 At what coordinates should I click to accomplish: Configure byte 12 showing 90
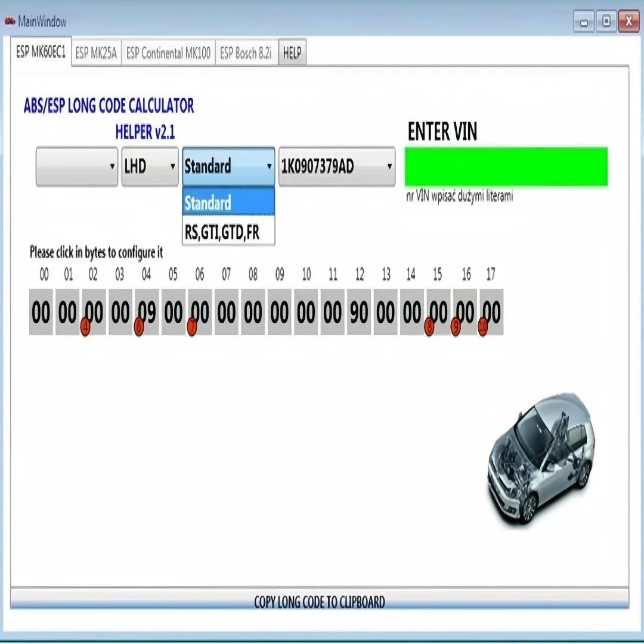359,312
